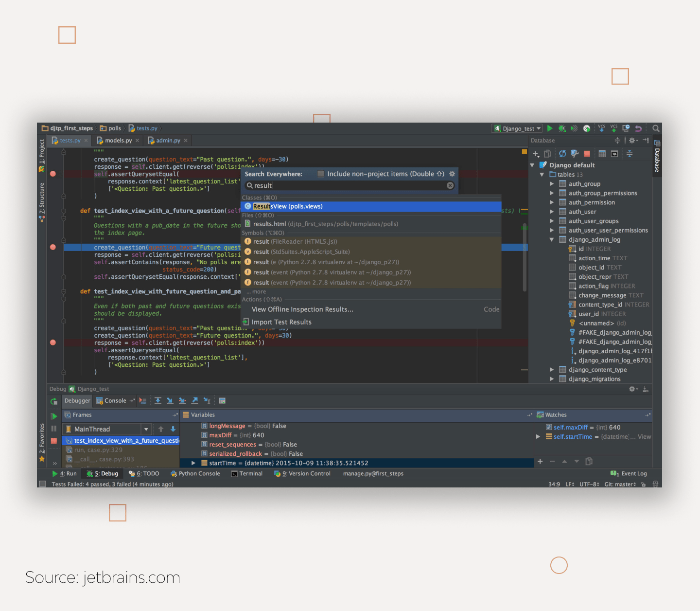Viewport: 700px width, 611px height.
Task: Click the green Run button in the toolbar
Action: (550, 128)
